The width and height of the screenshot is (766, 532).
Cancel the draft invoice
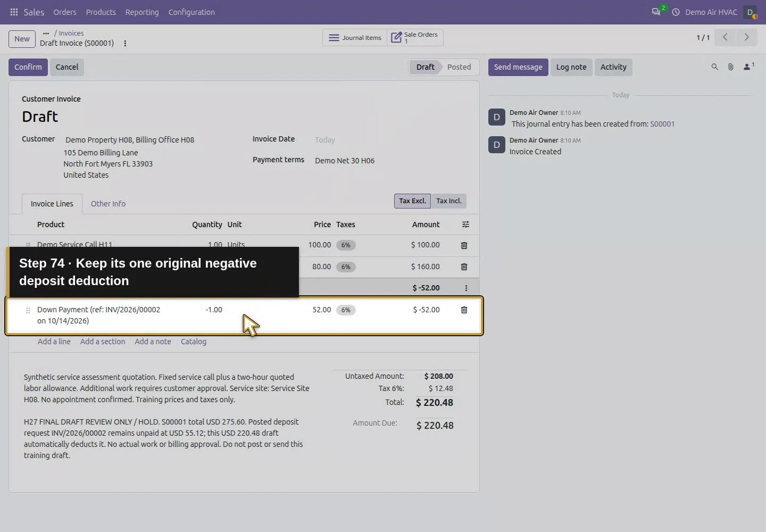[67, 67]
